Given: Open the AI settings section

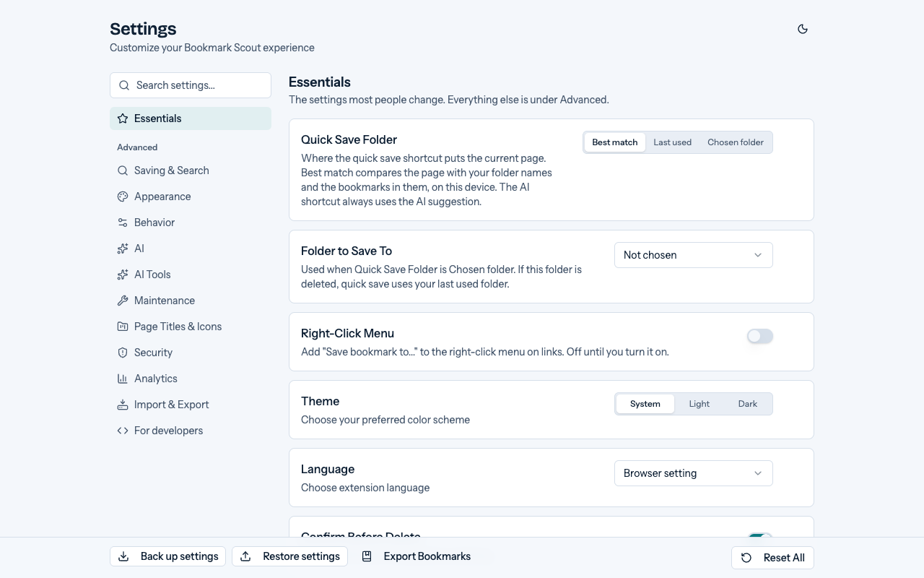Looking at the screenshot, I should tap(191, 249).
